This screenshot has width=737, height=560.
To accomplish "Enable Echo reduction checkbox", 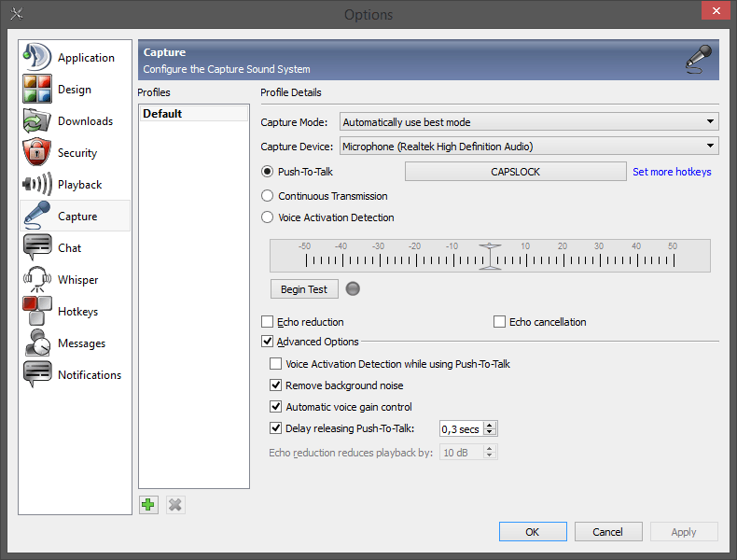I will click(x=267, y=322).
